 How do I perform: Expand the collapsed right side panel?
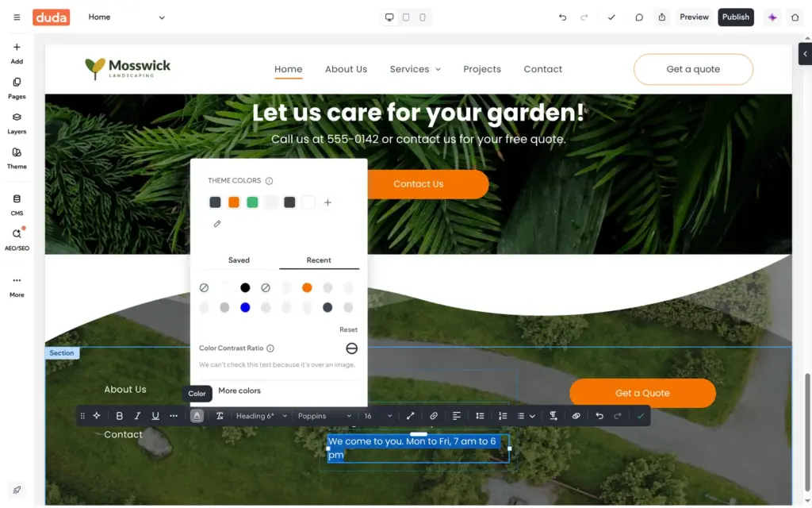click(x=805, y=54)
